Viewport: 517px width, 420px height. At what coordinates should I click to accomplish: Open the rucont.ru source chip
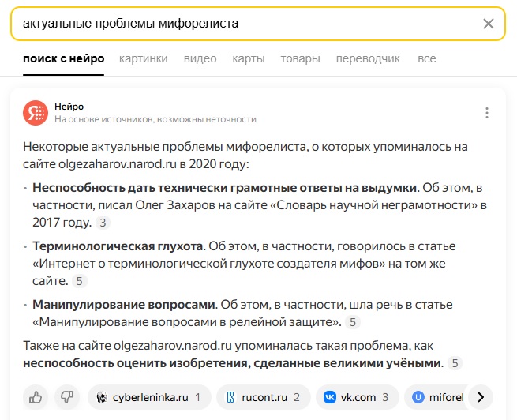pyautogui.click(x=264, y=397)
